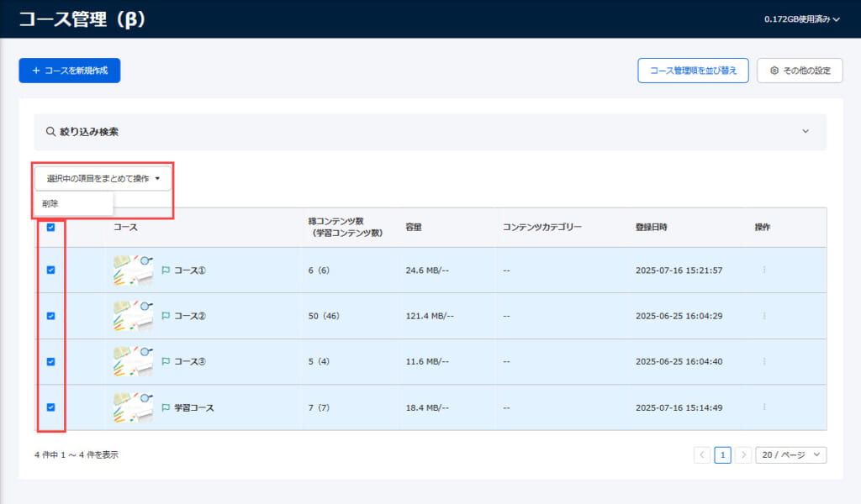Open the 選択中の項目をまとめて操作 dropdown
861x504 pixels.
pos(103,178)
